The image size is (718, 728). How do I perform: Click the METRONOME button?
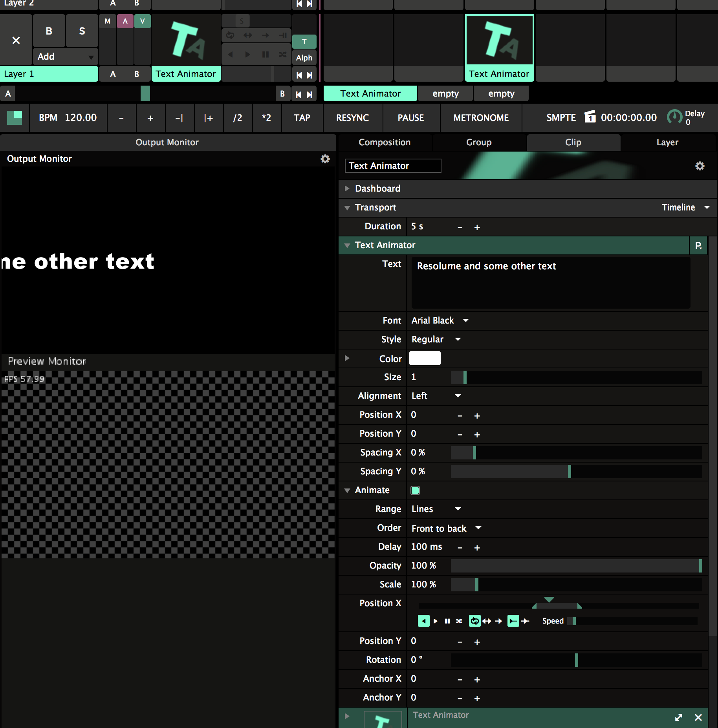click(x=481, y=118)
